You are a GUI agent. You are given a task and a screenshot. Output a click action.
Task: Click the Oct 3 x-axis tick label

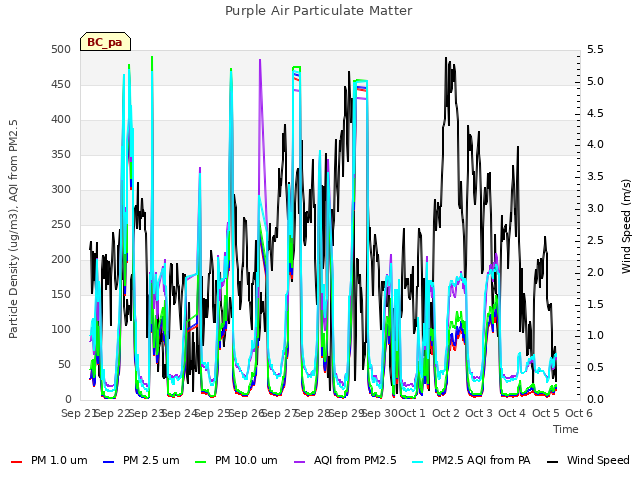(479, 413)
